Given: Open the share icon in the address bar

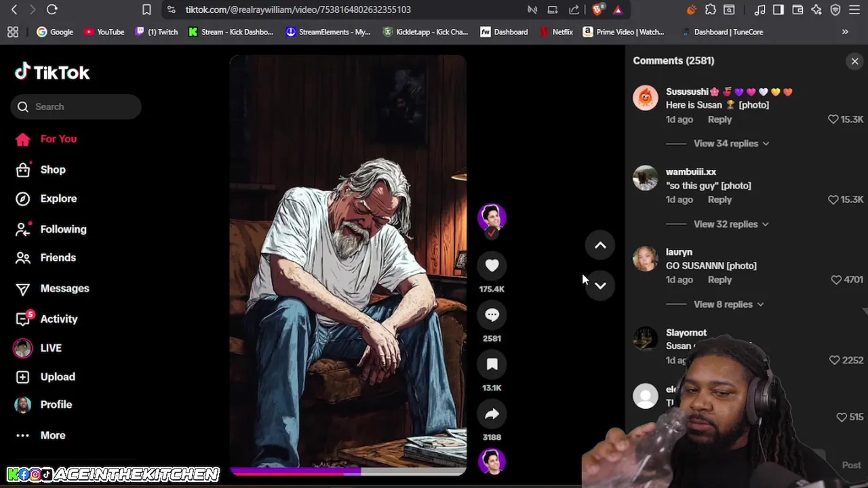Looking at the screenshot, I should click(574, 9).
